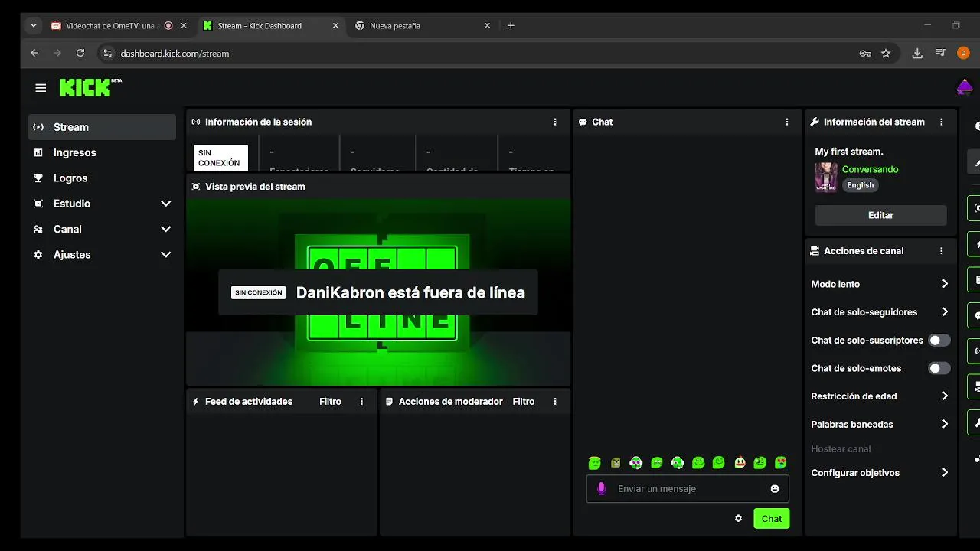Close the Nueva pestaña tab

click(x=488, y=25)
